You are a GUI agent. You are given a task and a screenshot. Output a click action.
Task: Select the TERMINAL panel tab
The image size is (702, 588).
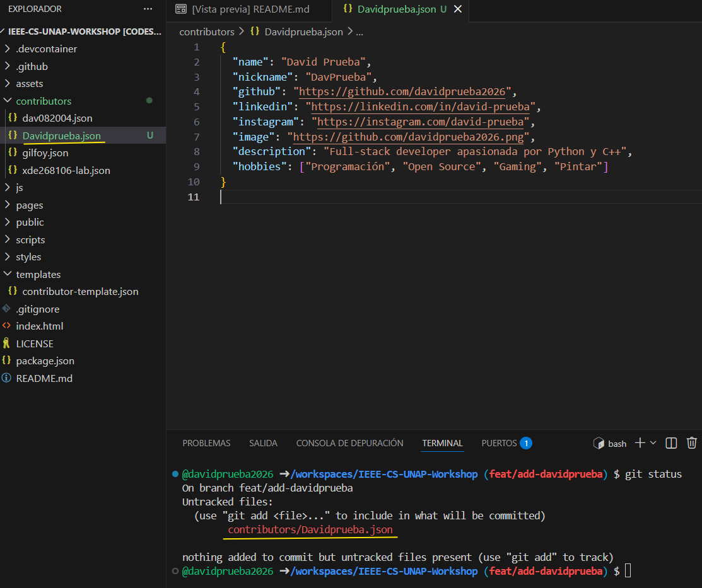(x=442, y=443)
